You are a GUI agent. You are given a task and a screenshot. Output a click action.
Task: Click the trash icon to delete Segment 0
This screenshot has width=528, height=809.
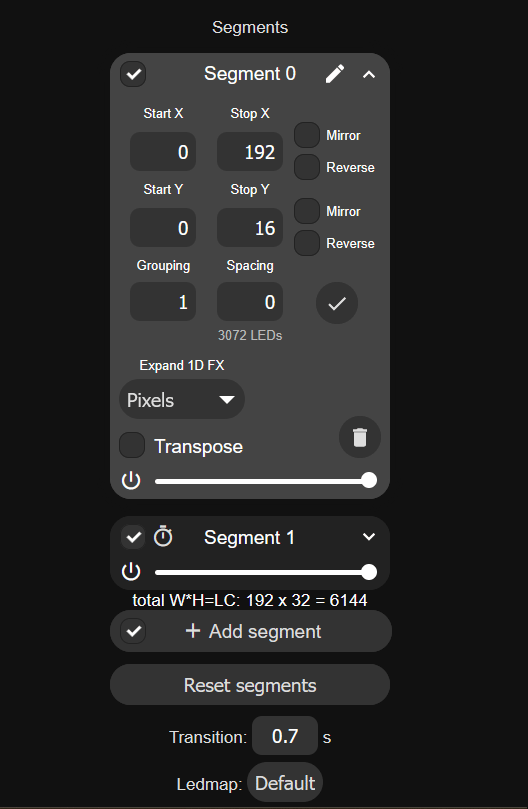[360, 437]
